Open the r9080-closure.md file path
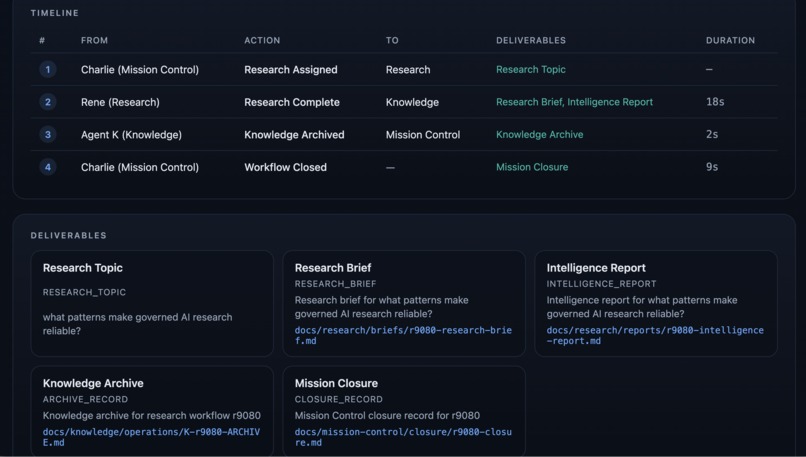Image resolution: width=806 pixels, height=457 pixels. (x=403, y=437)
